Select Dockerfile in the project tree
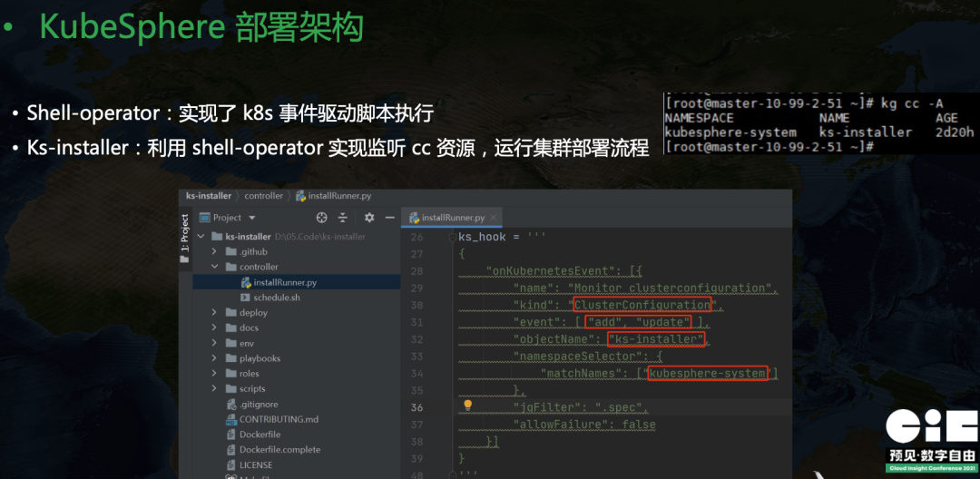Viewport: 980px width, 479px height. (260, 434)
